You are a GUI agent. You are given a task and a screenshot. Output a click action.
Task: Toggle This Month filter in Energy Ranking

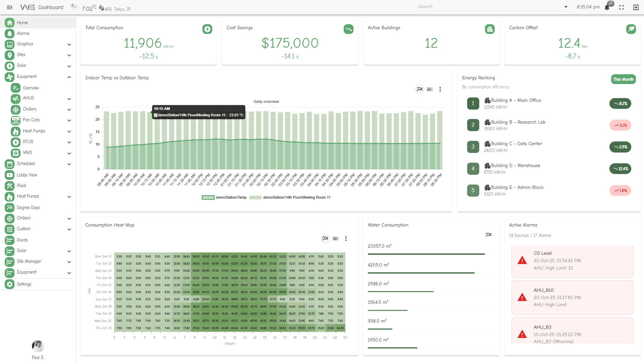pyautogui.click(x=623, y=79)
